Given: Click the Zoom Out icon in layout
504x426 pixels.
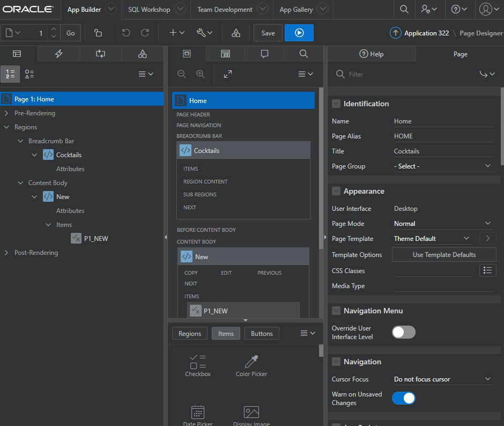Looking at the screenshot, I should (182, 75).
